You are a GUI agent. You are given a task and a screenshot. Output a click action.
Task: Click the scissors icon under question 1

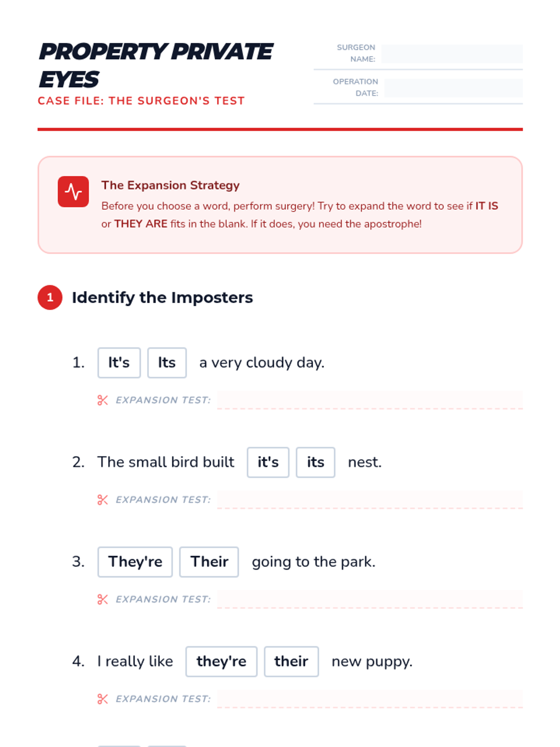pyautogui.click(x=103, y=400)
